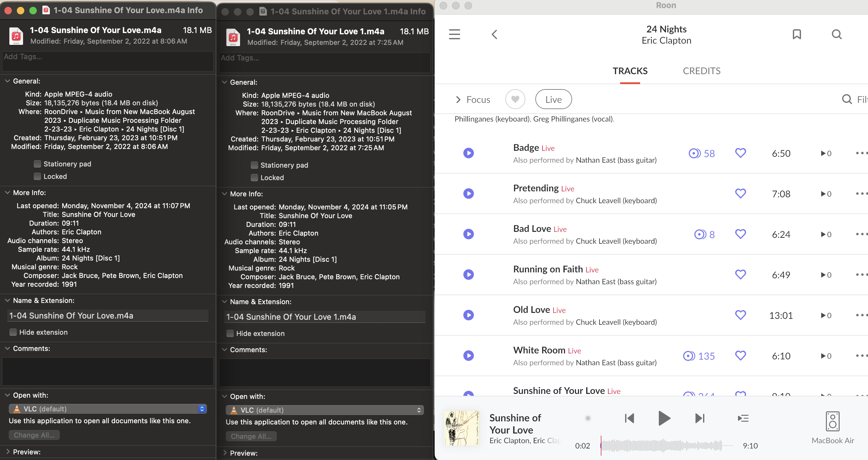This screenshot has height=460, width=868.
Task: Open the queue icon in player bar
Action: [x=743, y=418]
